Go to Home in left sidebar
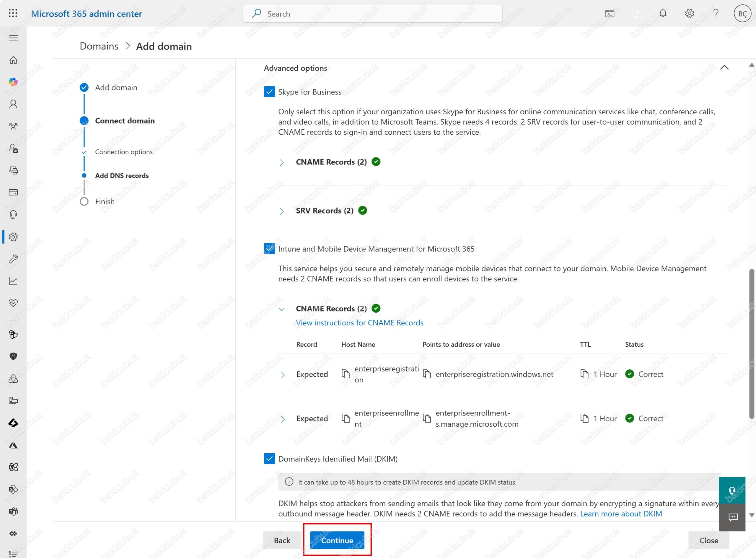The image size is (756, 559). [x=13, y=60]
